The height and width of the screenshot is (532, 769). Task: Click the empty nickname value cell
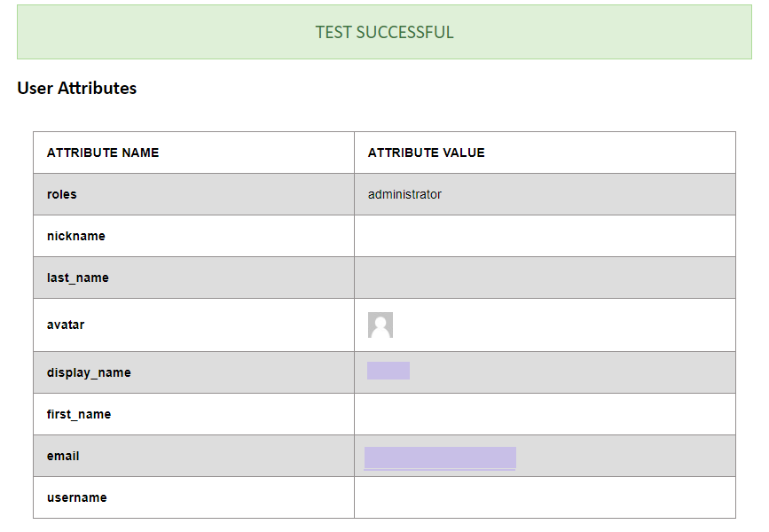[545, 236]
